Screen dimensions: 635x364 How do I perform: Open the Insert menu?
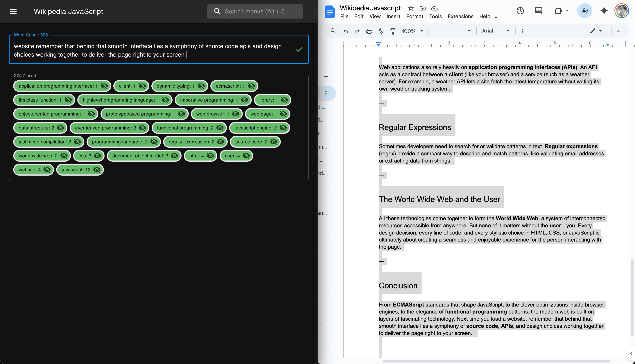coord(393,16)
